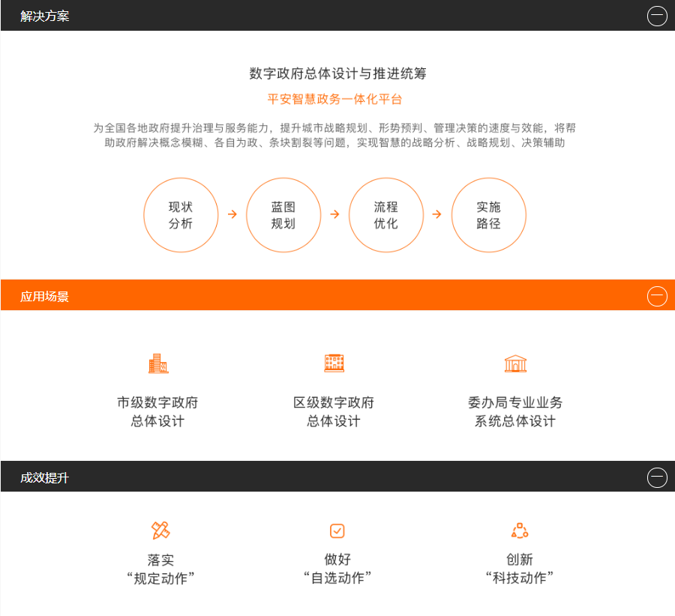Open 区级数字政府总体设计 text
The height and width of the screenshot is (616, 675).
334,411
